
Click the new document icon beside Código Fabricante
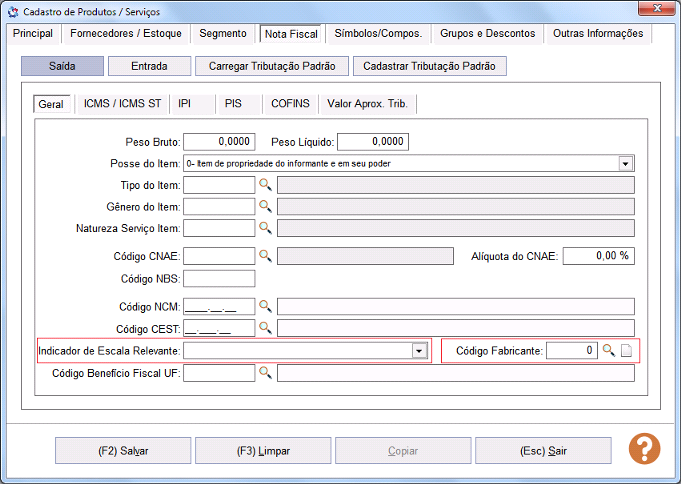tap(626, 350)
